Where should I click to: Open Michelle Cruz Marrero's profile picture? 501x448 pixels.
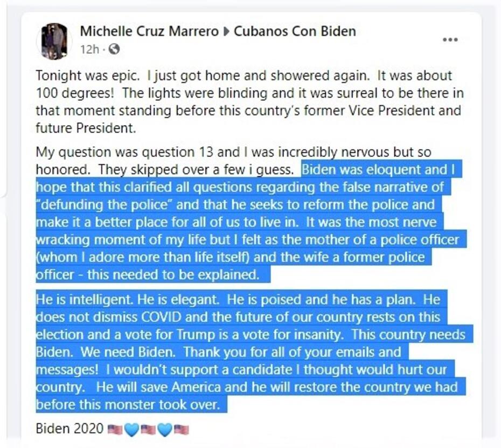coord(54,42)
